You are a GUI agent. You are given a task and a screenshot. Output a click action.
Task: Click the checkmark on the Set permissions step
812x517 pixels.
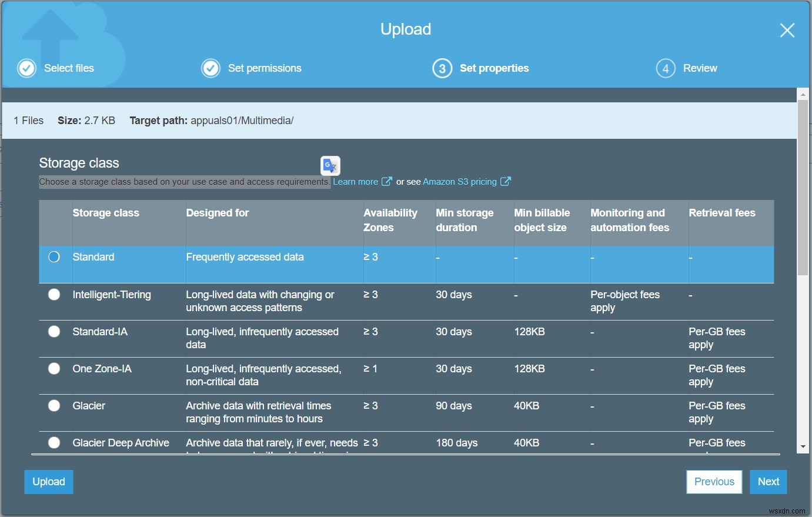pyautogui.click(x=210, y=68)
